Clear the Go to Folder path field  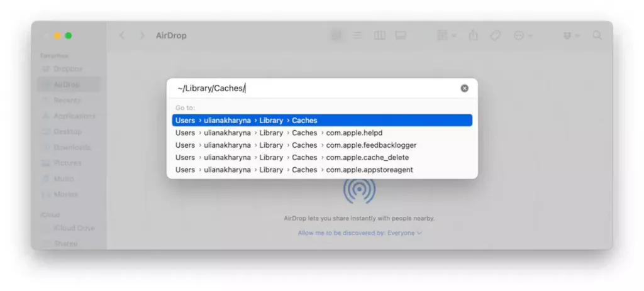[464, 88]
